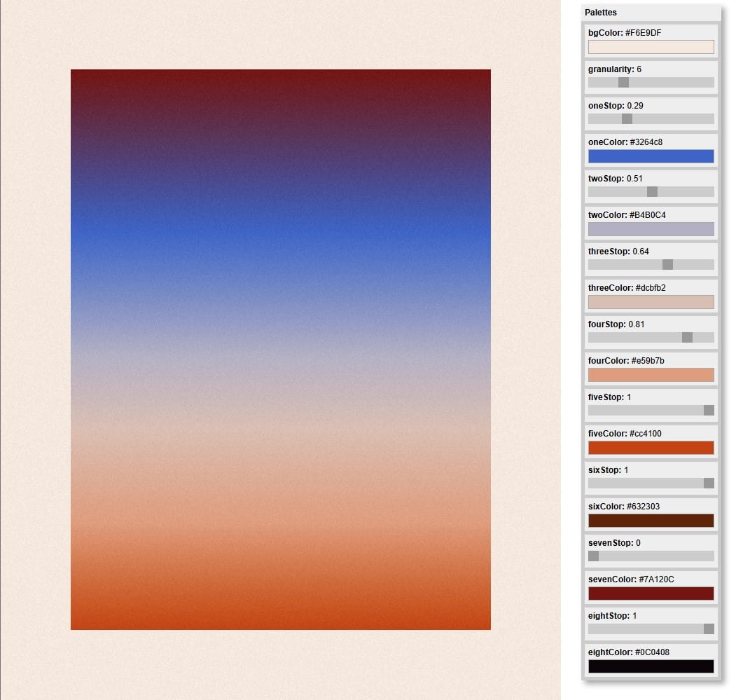Click the eightStop slider handle

click(709, 629)
